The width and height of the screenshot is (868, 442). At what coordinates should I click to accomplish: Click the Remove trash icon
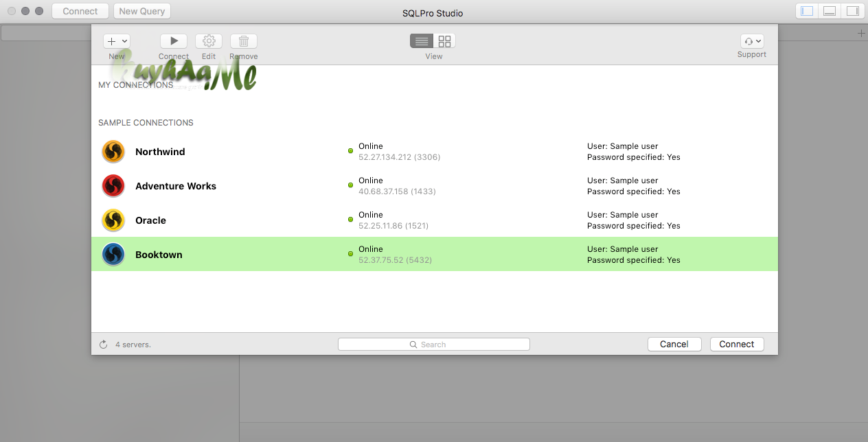(x=244, y=41)
